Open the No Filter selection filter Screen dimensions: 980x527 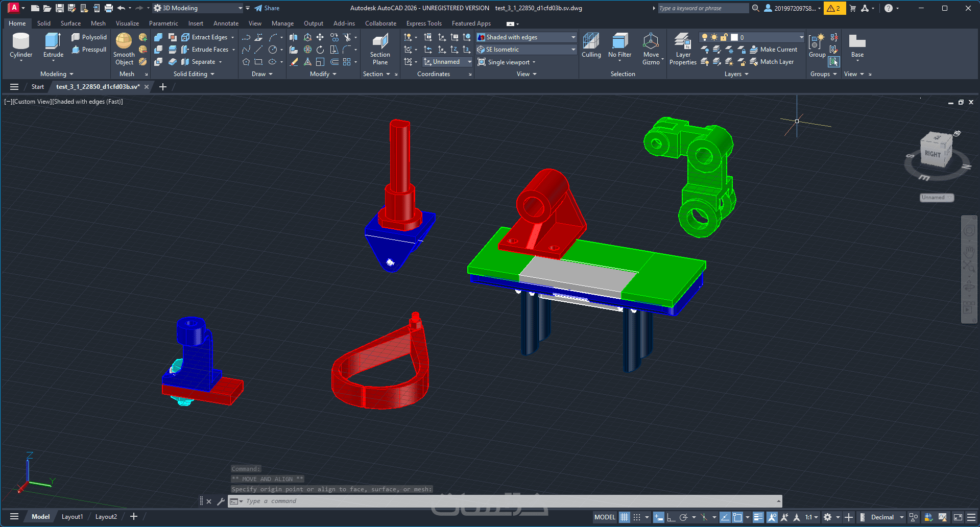pyautogui.click(x=620, y=46)
